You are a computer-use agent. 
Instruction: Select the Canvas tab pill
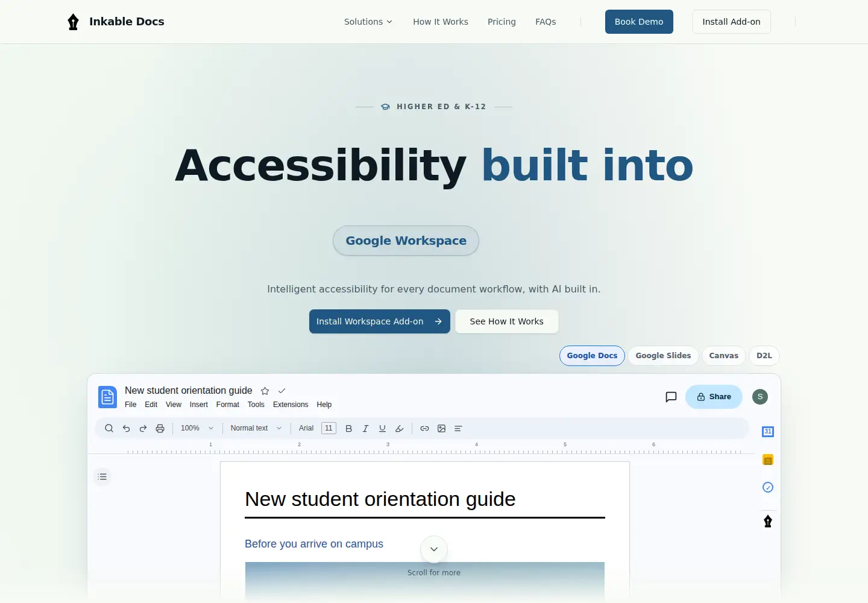[723, 356]
